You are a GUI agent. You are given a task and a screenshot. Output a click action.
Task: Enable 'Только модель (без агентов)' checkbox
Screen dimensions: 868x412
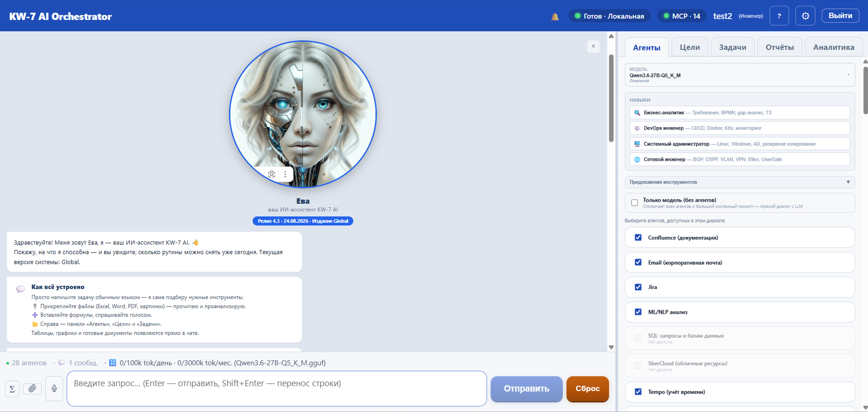point(634,203)
